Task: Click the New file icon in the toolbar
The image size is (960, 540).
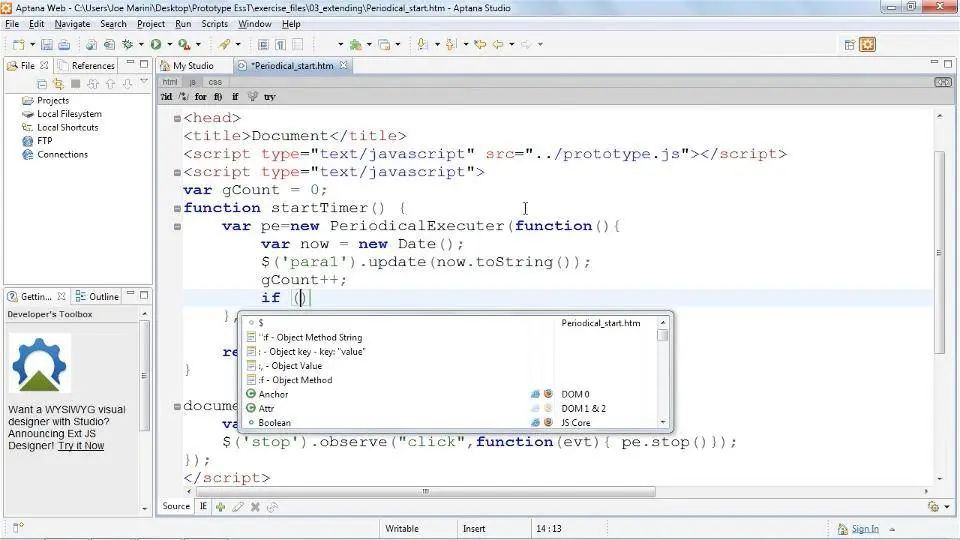Action: pyautogui.click(x=18, y=45)
